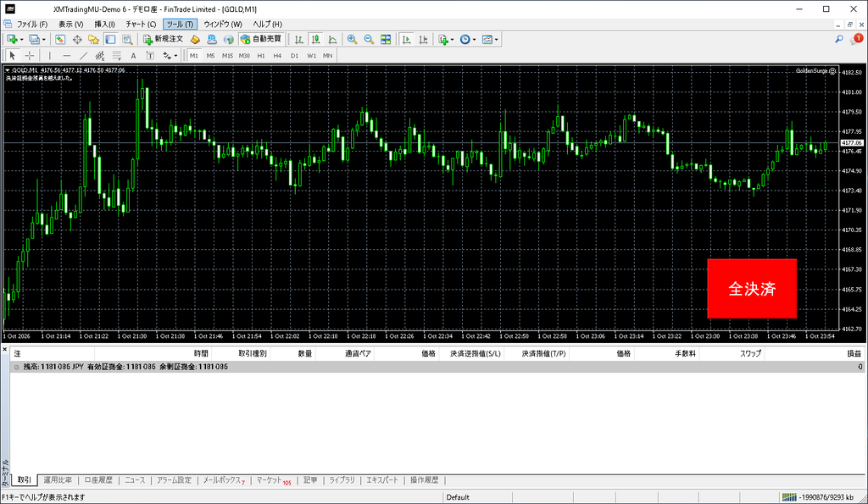This screenshot has height=504, width=868.
Task: Select the Fibonacci Retracement tool
Action: 117,55
